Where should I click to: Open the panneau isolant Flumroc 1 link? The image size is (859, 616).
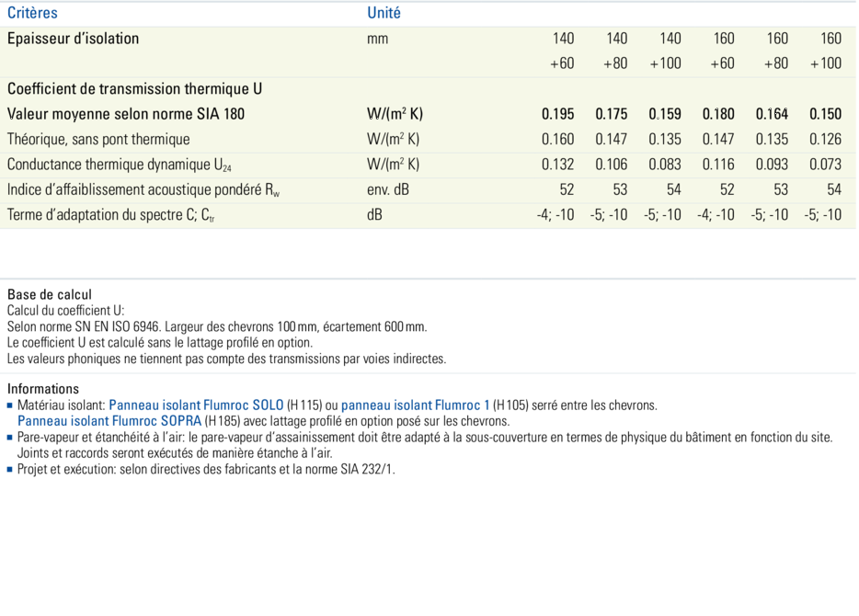point(415,405)
